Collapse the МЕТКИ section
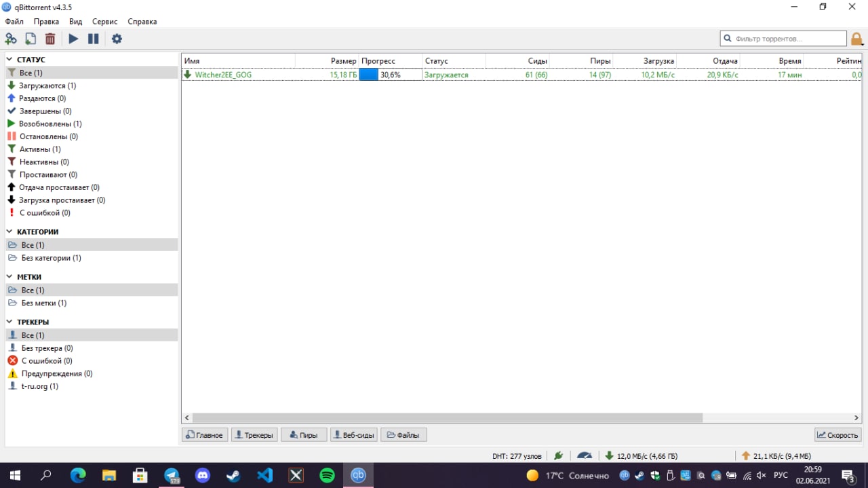 10,277
